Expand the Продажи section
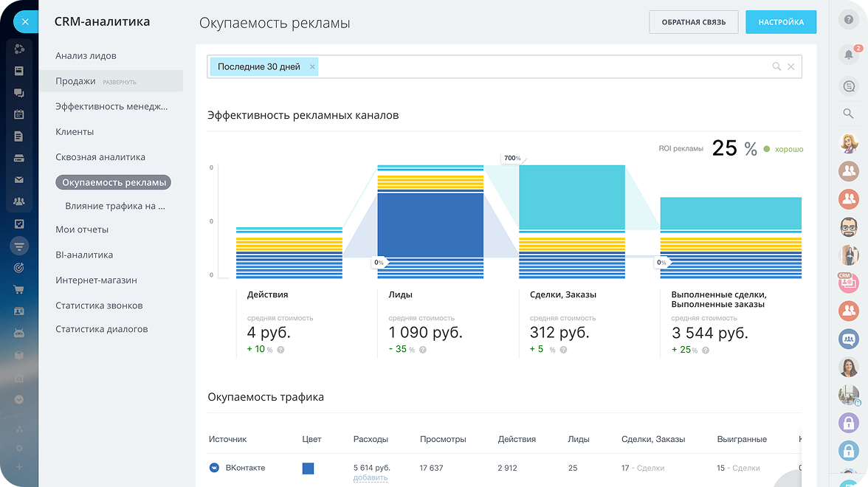Screen dimensions: 868x487 [x=119, y=82]
